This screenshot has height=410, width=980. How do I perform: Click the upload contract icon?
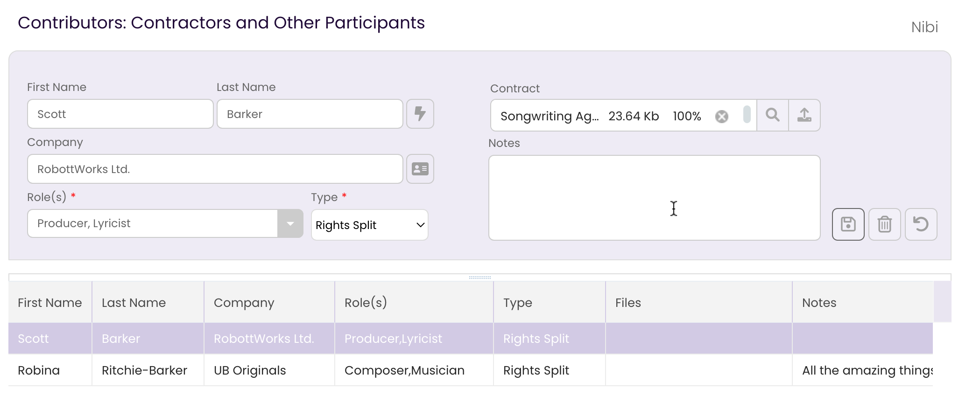pos(804,115)
